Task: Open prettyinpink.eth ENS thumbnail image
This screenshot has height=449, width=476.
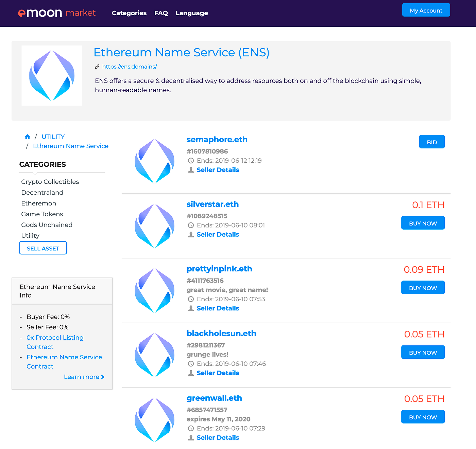Action: tap(155, 290)
